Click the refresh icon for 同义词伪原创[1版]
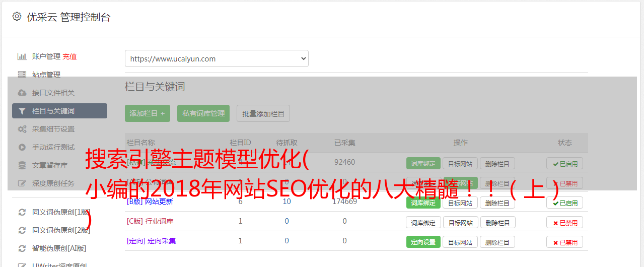The image size is (644, 267). click(x=22, y=212)
